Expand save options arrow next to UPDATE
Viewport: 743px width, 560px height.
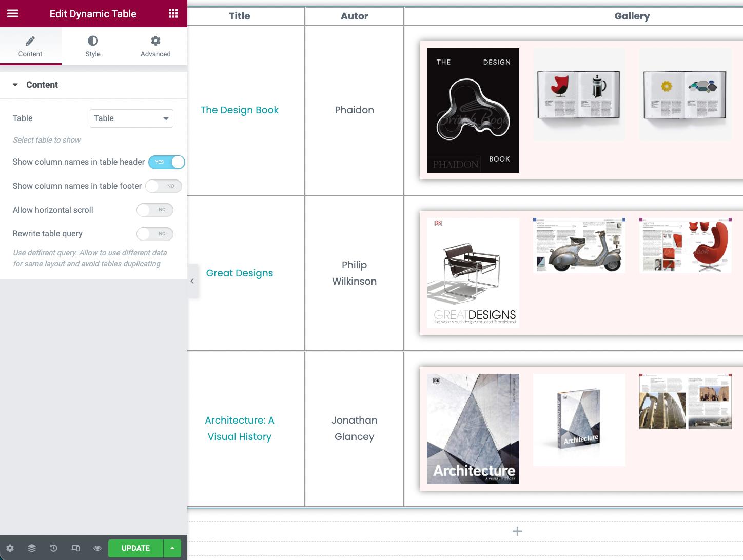(x=172, y=548)
